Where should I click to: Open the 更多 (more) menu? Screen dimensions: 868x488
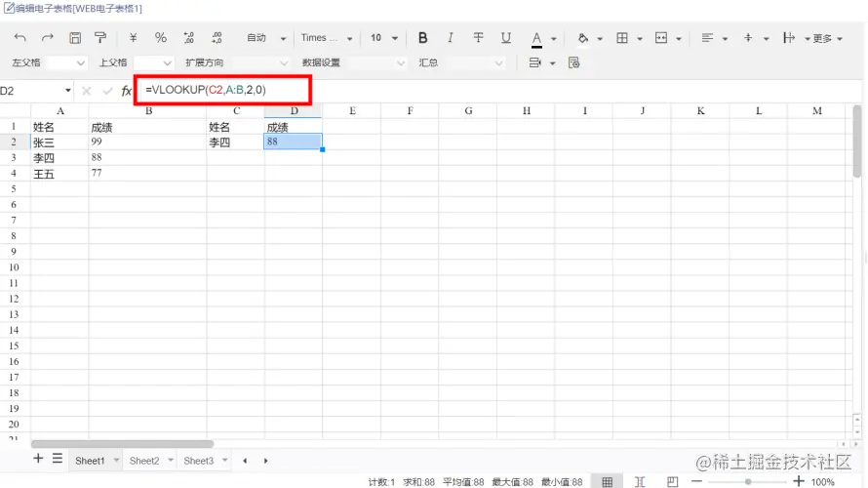pyautogui.click(x=827, y=38)
